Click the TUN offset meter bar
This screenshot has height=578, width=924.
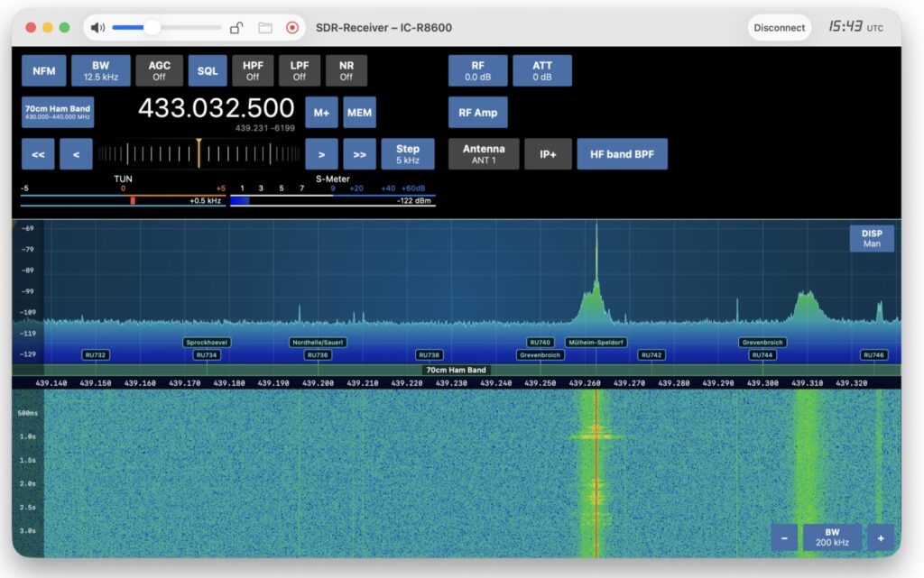pos(123,201)
